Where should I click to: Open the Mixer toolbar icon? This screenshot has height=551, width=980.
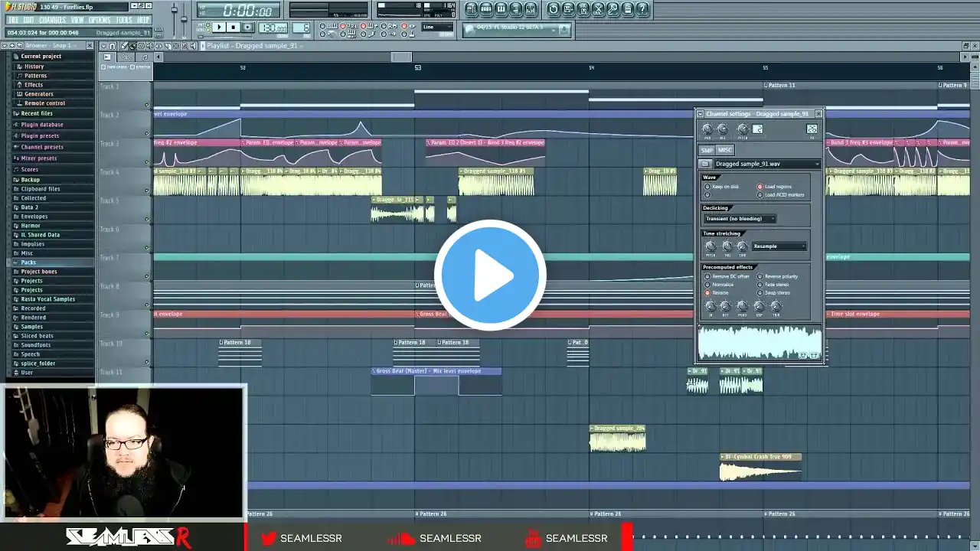pos(530,9)
